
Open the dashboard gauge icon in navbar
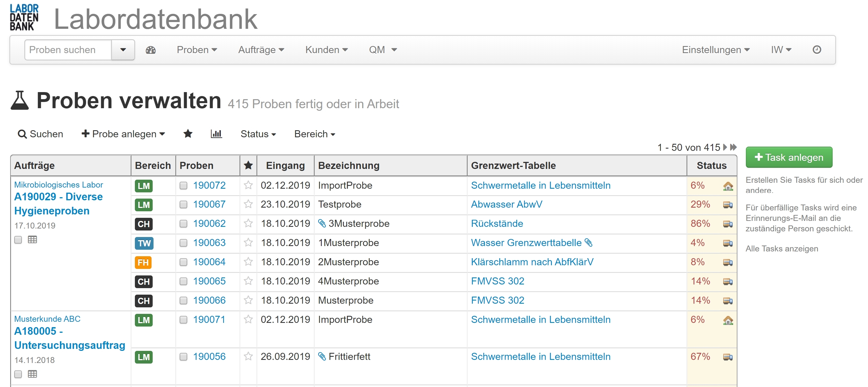point(151,50)
